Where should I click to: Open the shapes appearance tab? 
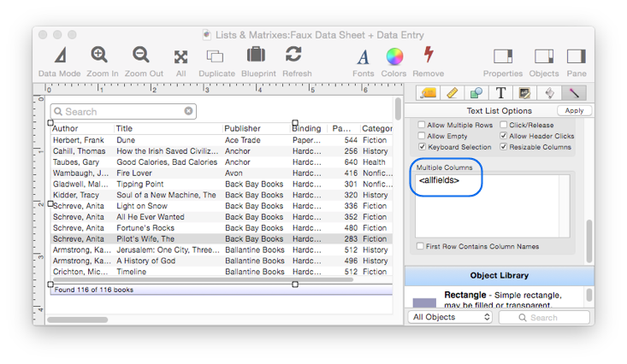click(x=476, y=93)
